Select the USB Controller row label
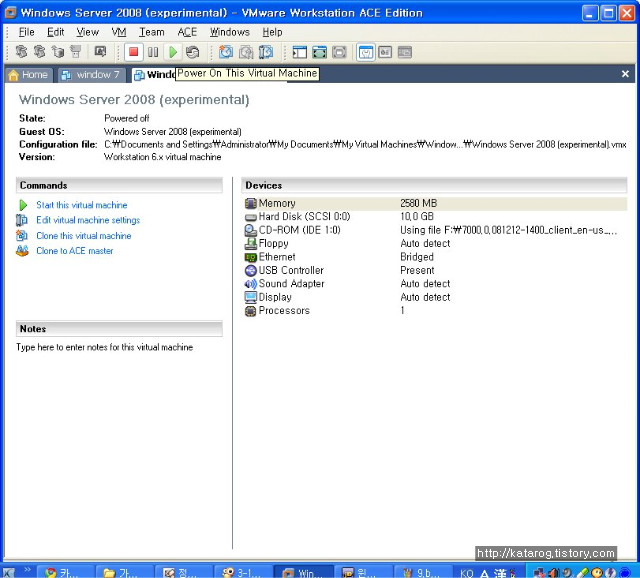Image resolution: width=640 pixels, height=578 pixels. tap(291, 270)
